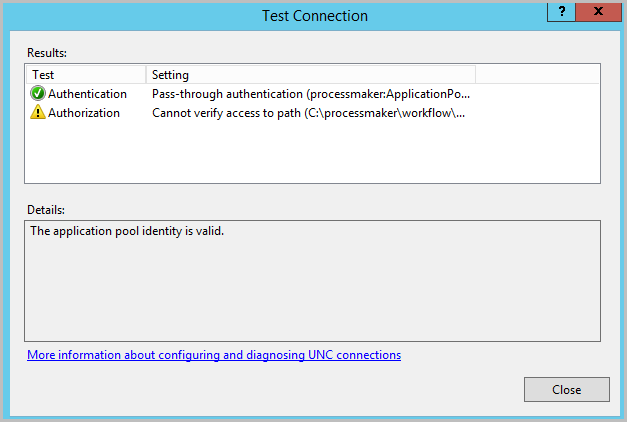Click the 'Results:' label
This screenshot has height=422, width=627.
[x=47, y=51]
